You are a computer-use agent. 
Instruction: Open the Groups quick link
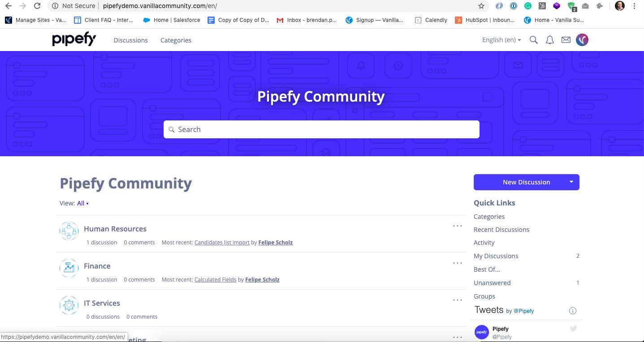484,296
